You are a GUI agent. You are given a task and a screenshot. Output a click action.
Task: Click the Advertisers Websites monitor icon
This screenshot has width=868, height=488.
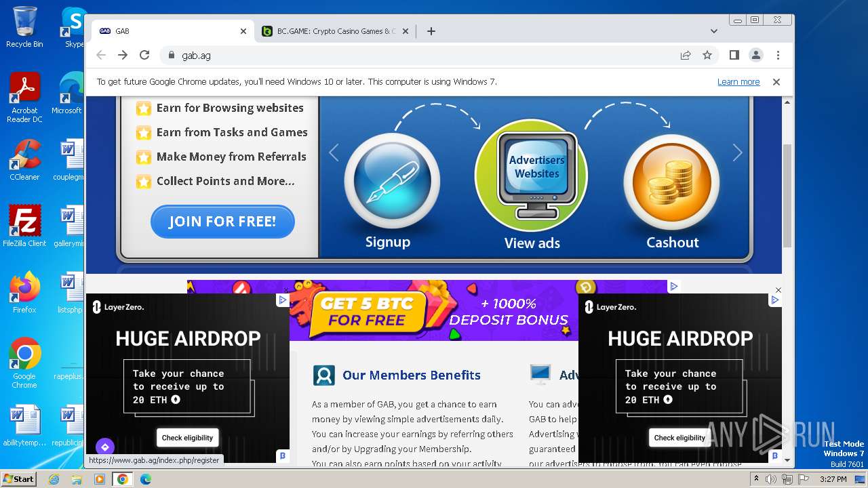(532, 176)
